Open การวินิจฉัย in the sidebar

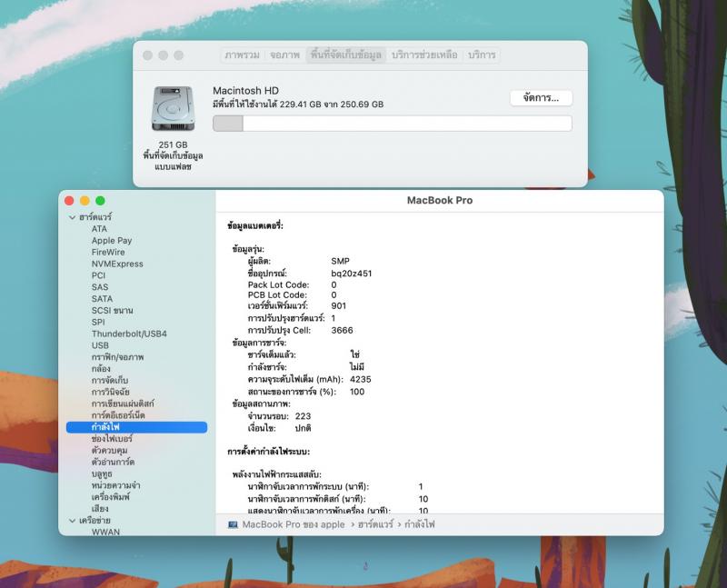pos(110,392)
